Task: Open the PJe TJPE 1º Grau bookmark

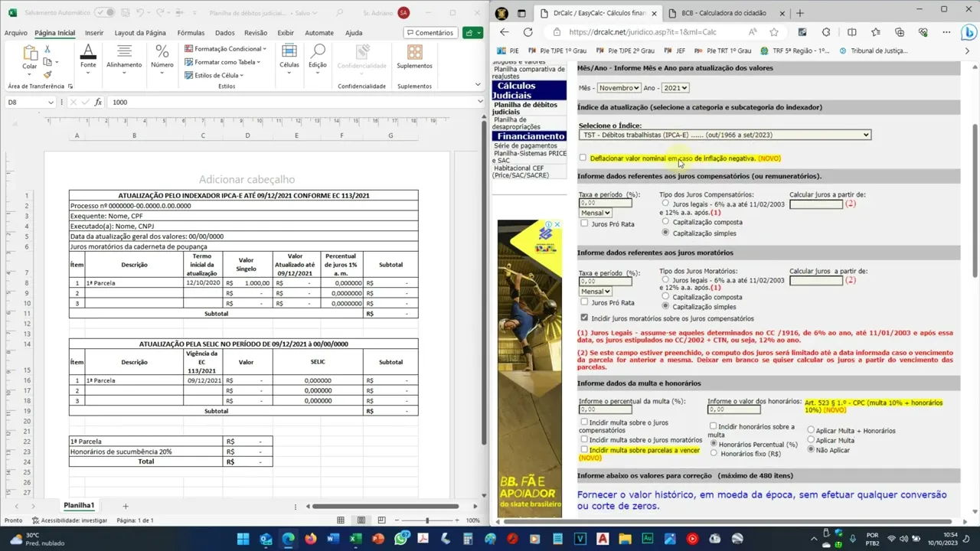Action: [557, 51]
